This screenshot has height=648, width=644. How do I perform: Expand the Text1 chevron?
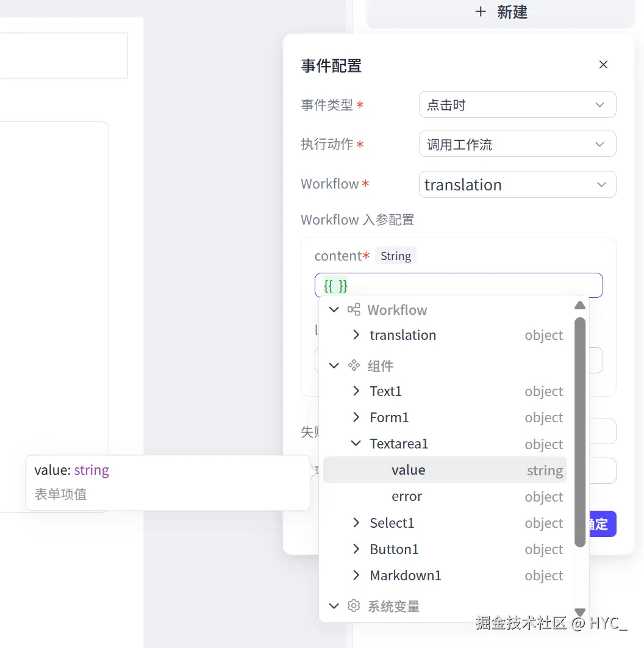(x=356, y=391)
